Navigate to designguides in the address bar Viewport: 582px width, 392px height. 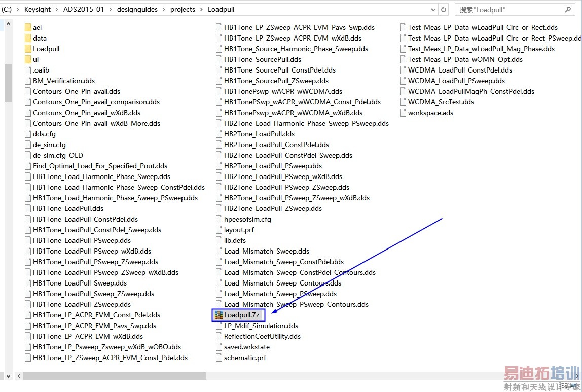137,9
